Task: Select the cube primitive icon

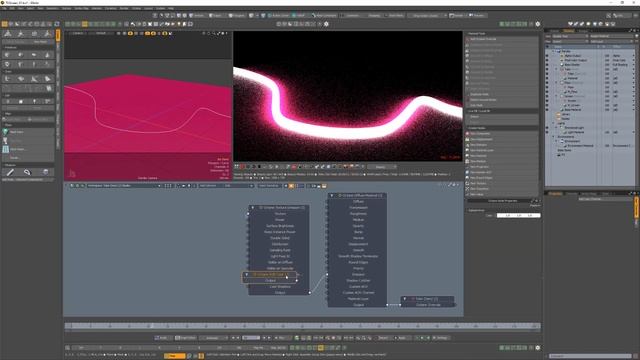Action: (x=8, y=54)
